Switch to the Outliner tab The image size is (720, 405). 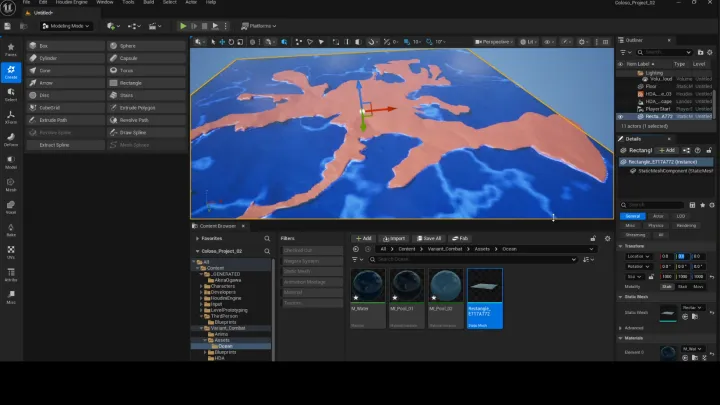click(634, 40)
